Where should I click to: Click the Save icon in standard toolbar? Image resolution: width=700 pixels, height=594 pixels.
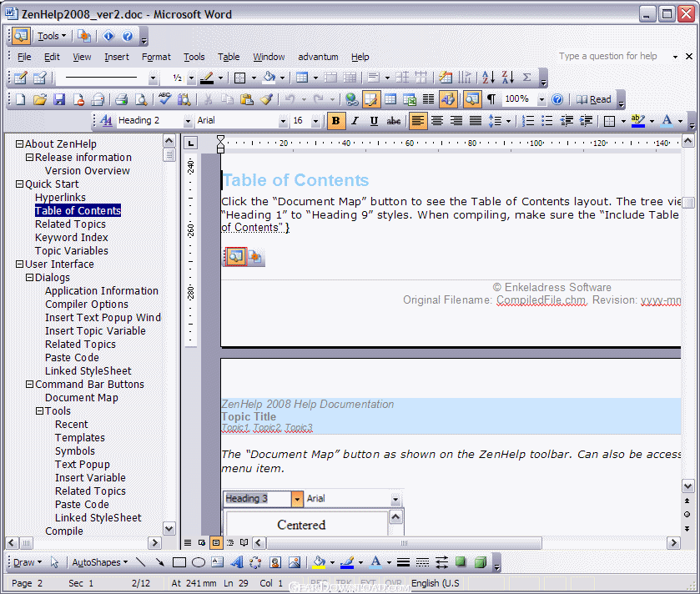coord(59,99)
